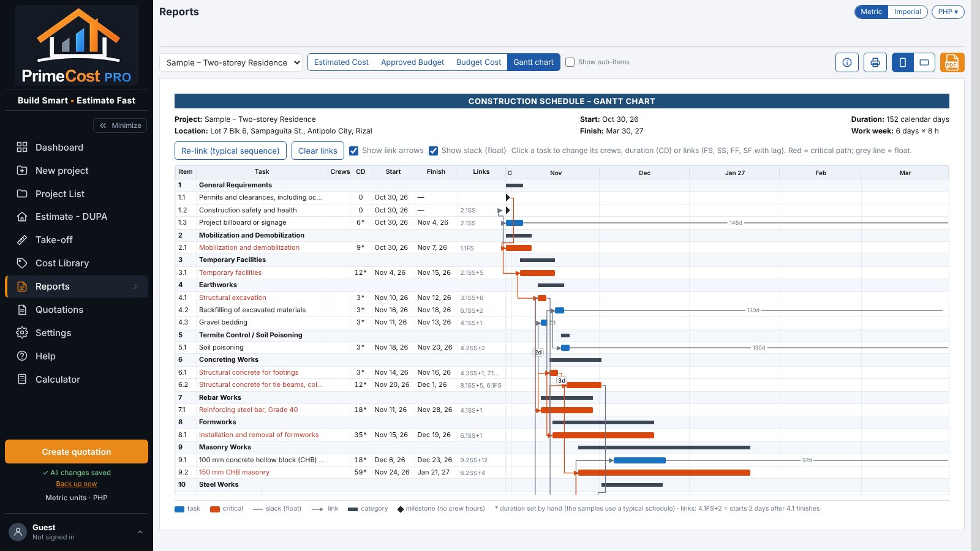The width and height of the screenshot is (980, 551).
Task: Click the Help question mark icon
Action: coord(22,356)
